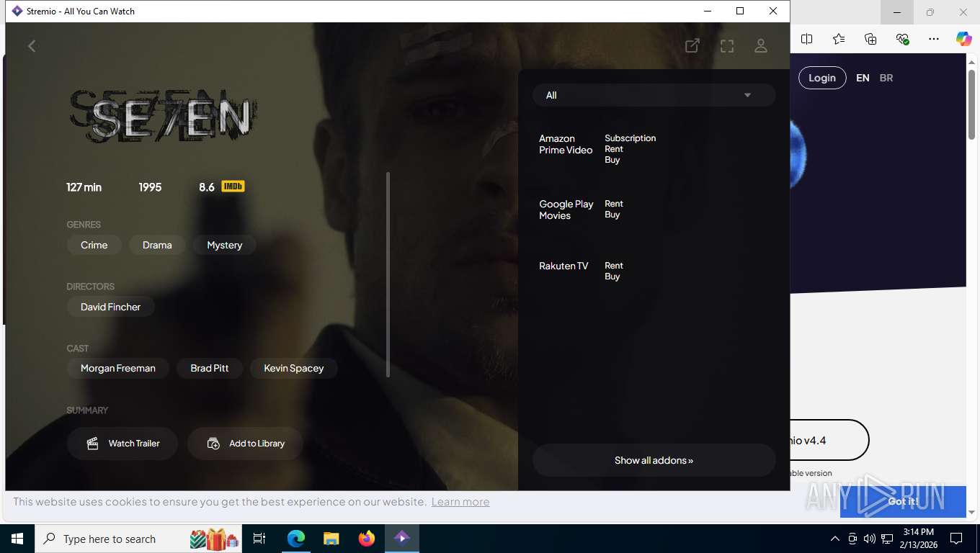Open Edge browser essentials heart icon
The image size is (980, 553).
902,39
